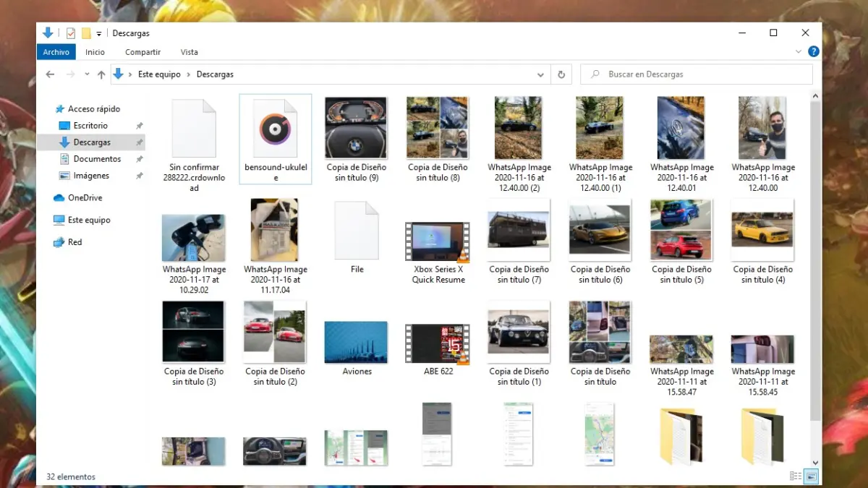Image resolution: width=868 pixels, height=488 pixels.
Task: Customize quick access toolbar dropdown
Action: click(99, 33)
